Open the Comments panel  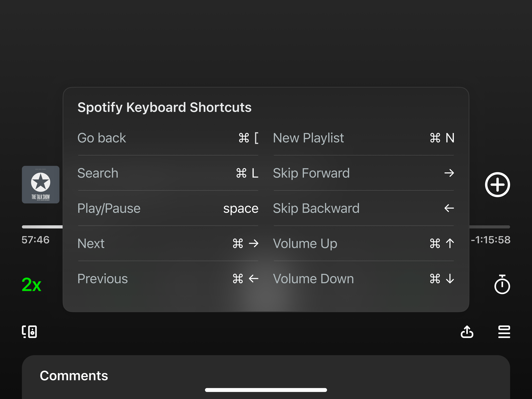tap(266, 377)
